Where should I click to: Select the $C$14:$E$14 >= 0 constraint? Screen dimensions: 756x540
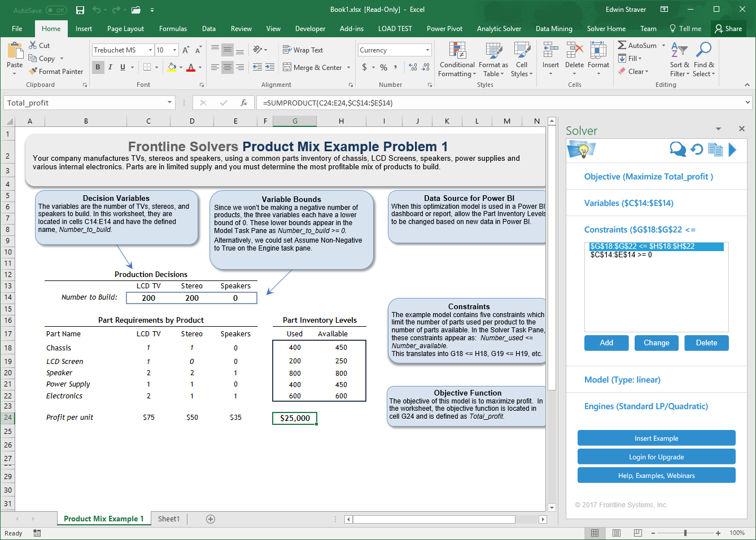point(621,255)
